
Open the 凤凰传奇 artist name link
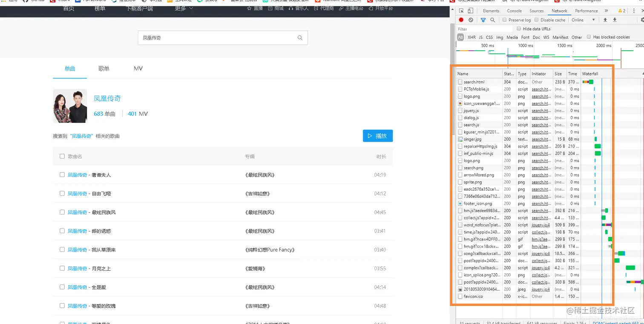click(107, 98)
